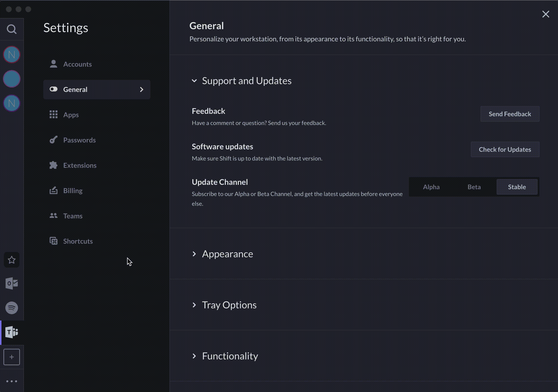This screenshot has width=558, height=392.
Task: Open the Passwords settings page
Action: pos(79,140)
